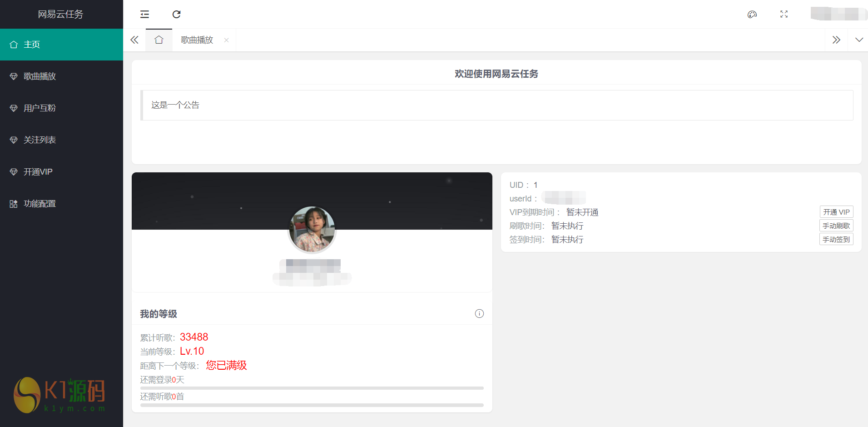Click the 手动刷歌 button

[x=836, y=226]
